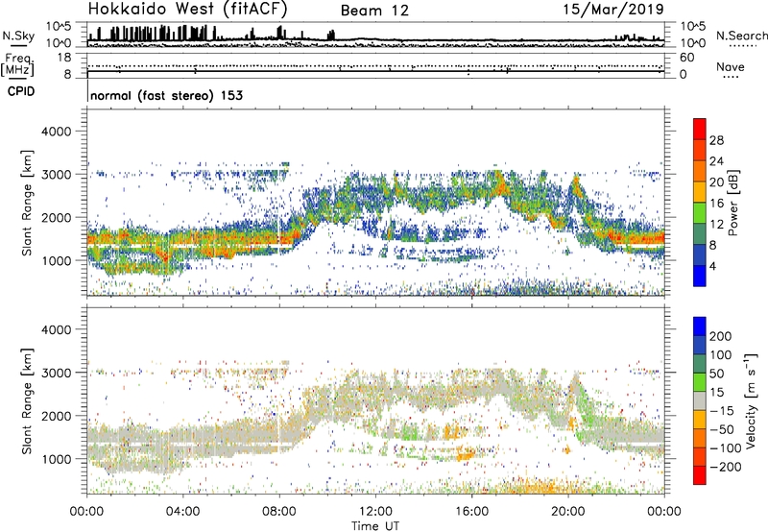Click velocity panel 'Slant Range [km]' label
The height and width of the screenshot is (532, 768).
click(27, 401)
